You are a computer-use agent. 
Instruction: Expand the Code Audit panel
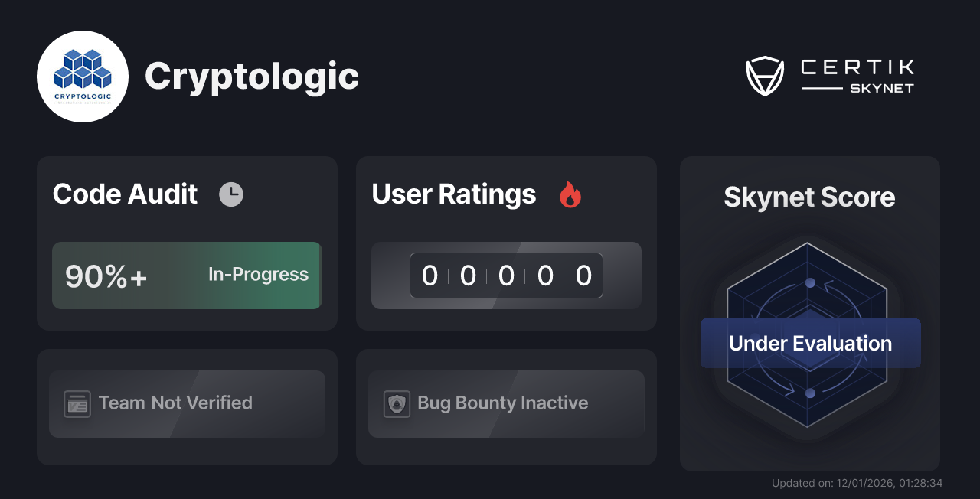187,243
